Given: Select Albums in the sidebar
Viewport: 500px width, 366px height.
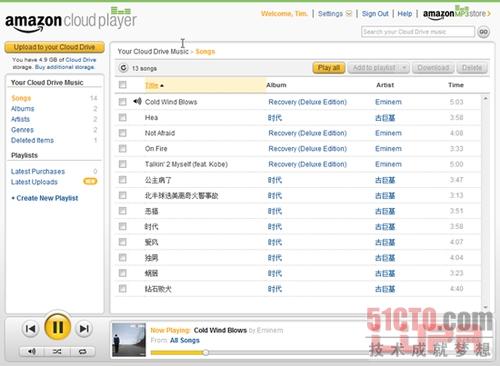Looking at the screenshot, I should (x=22, y=109).
